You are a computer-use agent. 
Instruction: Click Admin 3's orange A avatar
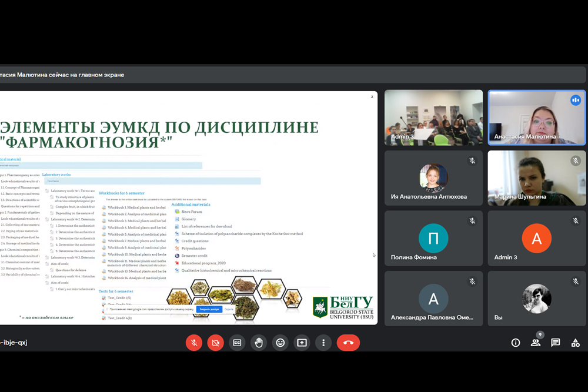(537, 238)
